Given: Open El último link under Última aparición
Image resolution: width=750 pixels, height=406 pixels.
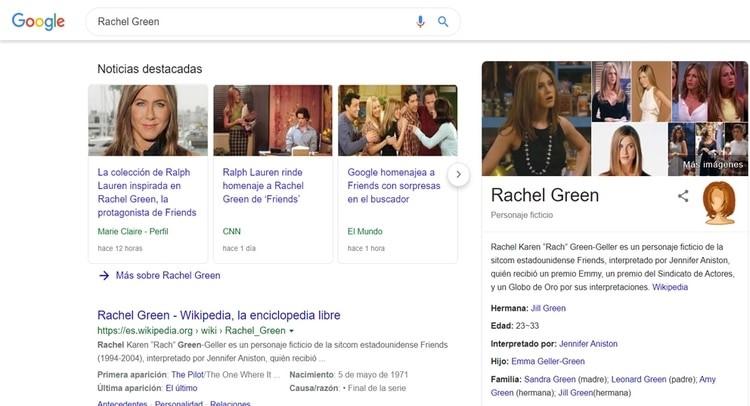Looking at the screenshot, I should [181, 388].
